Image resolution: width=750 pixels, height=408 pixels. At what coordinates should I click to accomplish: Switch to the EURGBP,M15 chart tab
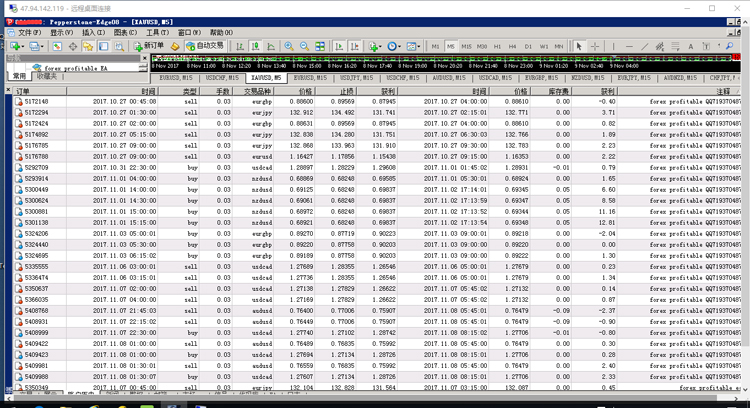pyautogui.click(x=541, y=77)
